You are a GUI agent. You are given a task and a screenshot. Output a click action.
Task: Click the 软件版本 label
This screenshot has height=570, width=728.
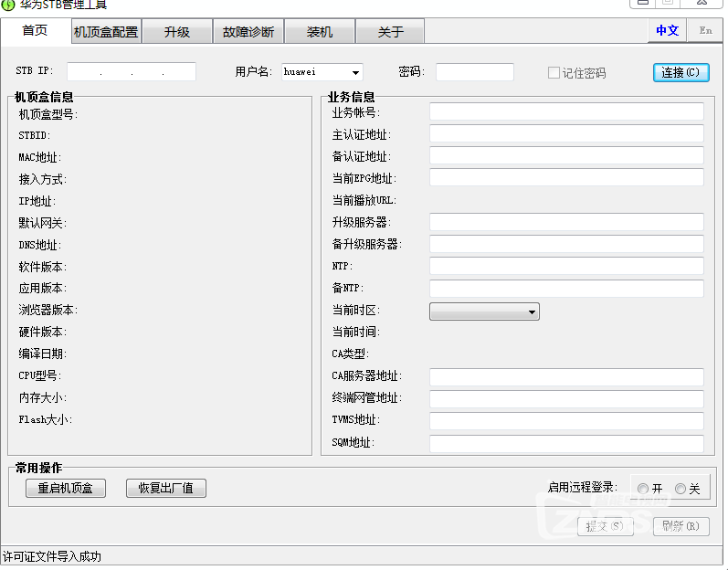43,267
